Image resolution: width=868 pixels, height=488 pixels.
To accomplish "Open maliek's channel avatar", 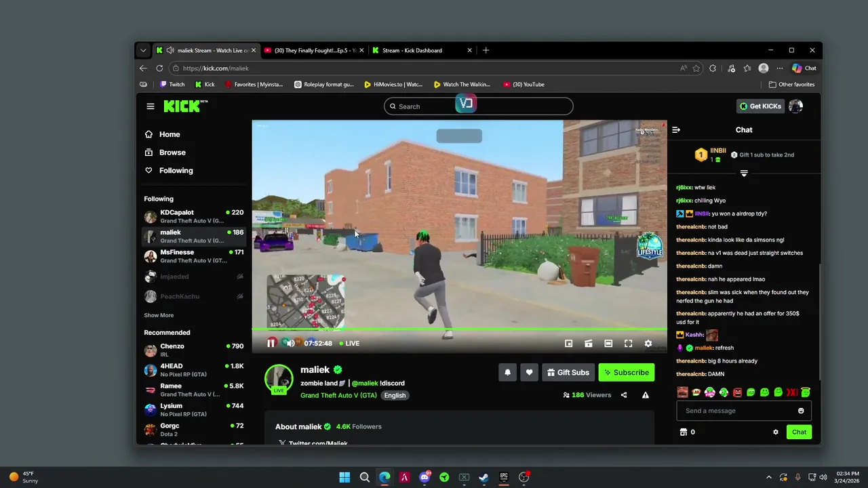I will point(279,379).
